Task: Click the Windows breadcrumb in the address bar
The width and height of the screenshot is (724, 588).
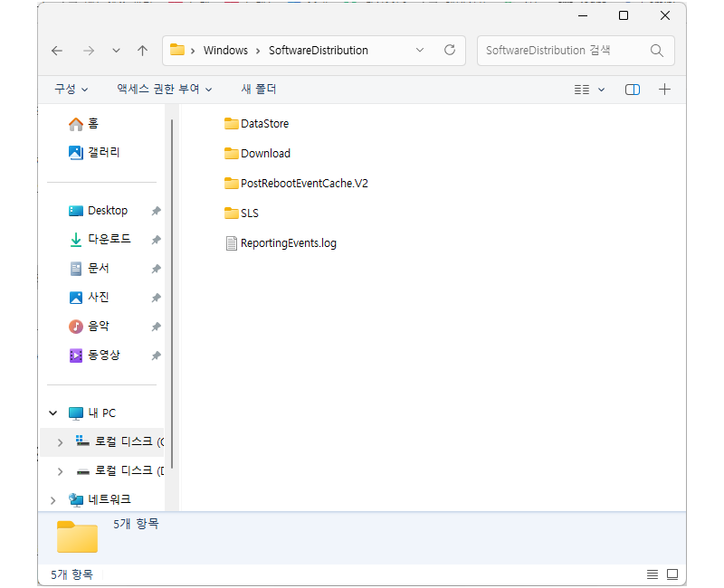Action: [225, 51]
